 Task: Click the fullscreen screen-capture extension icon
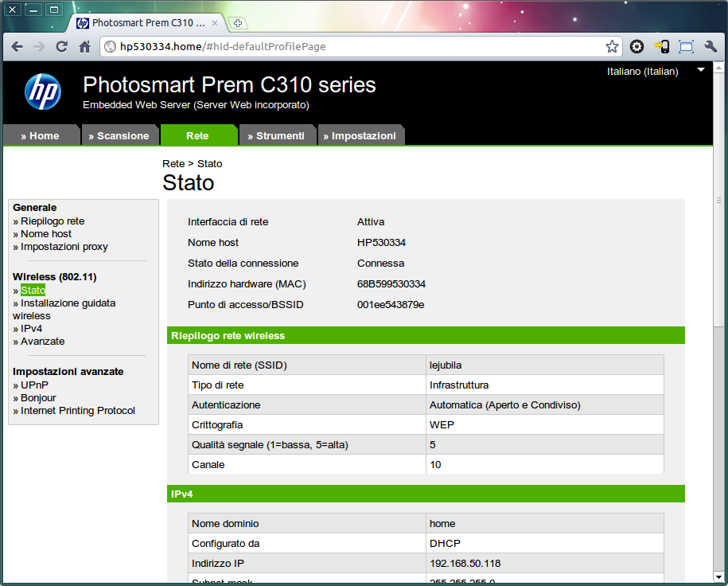pyautogui.click(x=686, y=46)
